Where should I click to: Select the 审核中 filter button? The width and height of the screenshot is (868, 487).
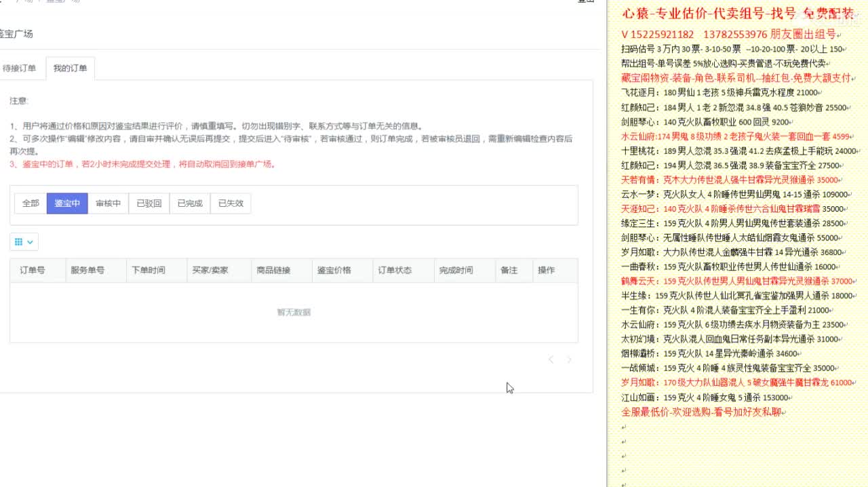coord(107,203)
